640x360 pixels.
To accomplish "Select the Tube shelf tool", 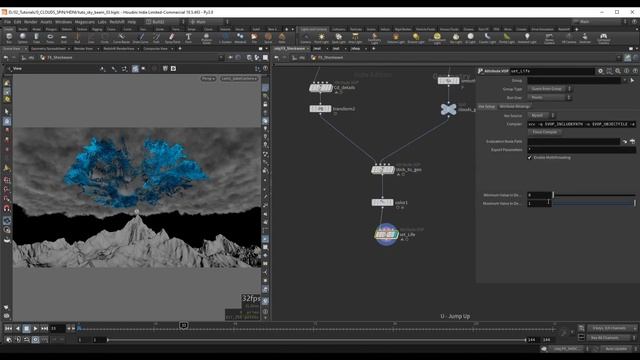I will tap(36, 38).
